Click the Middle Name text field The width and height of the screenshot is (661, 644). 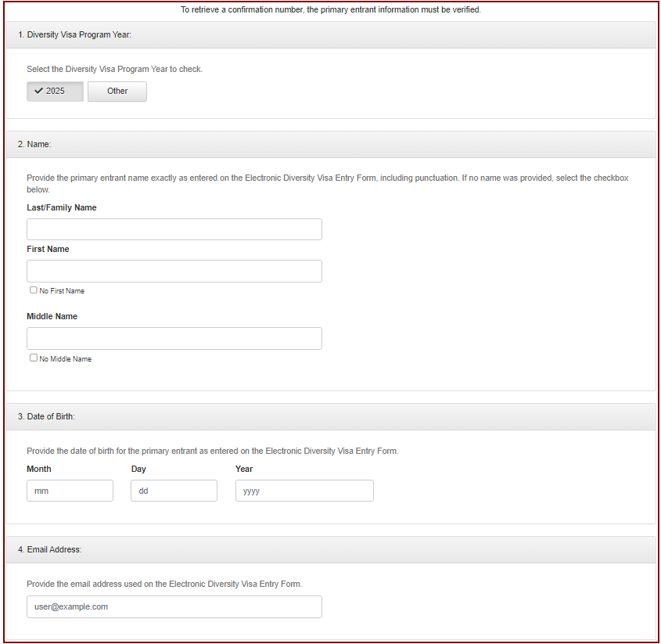point(174,338)
